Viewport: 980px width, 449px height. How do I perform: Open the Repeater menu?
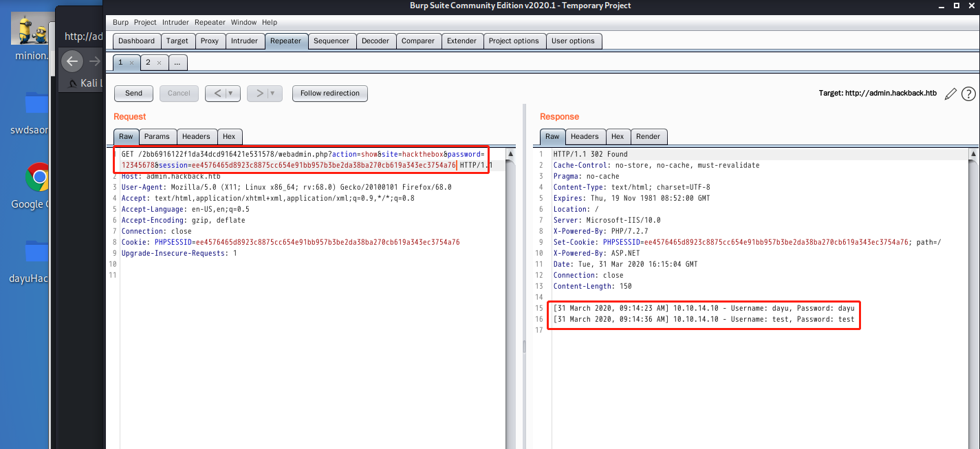click(x=210, y=23)
